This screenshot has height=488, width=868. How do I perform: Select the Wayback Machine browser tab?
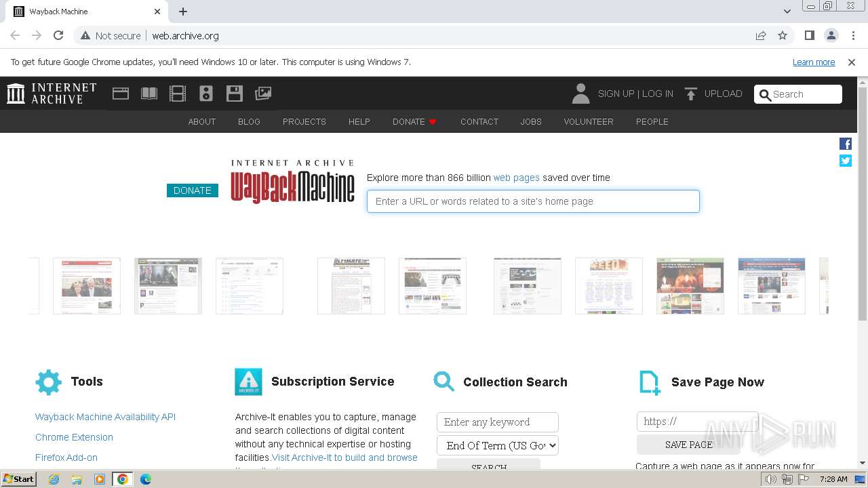[x=87, y=12]
